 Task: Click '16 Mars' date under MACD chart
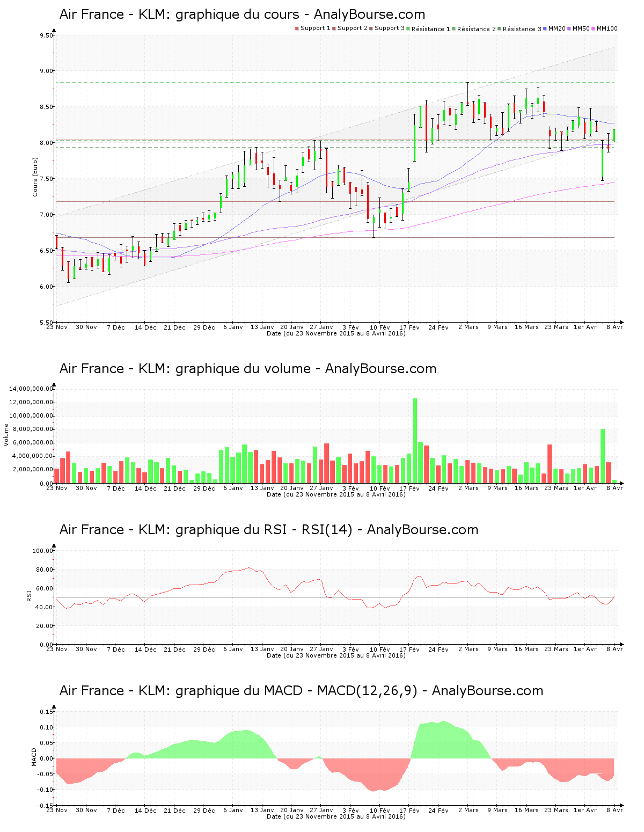coord(526,810)
